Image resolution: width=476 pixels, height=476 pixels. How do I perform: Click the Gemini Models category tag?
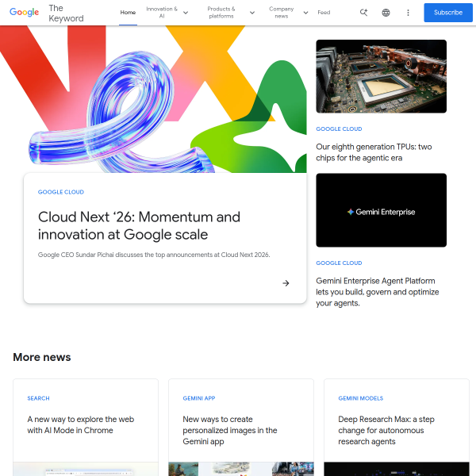(361, 398)
